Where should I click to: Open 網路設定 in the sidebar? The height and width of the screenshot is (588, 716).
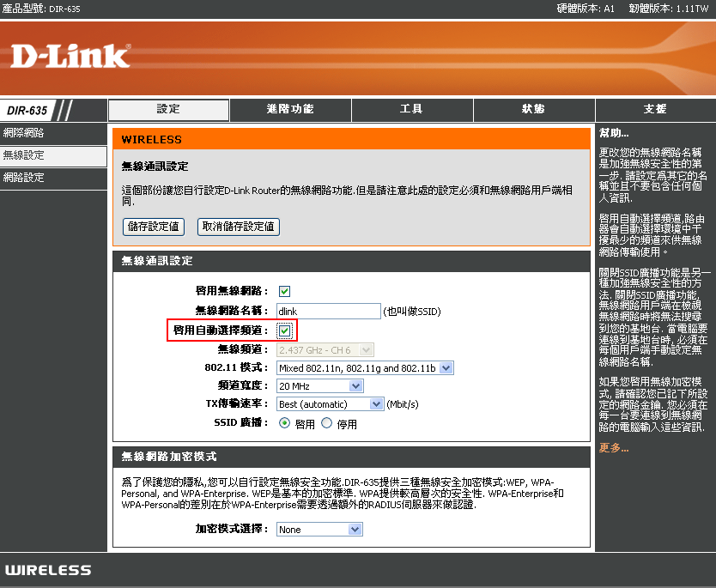[53, 178]
